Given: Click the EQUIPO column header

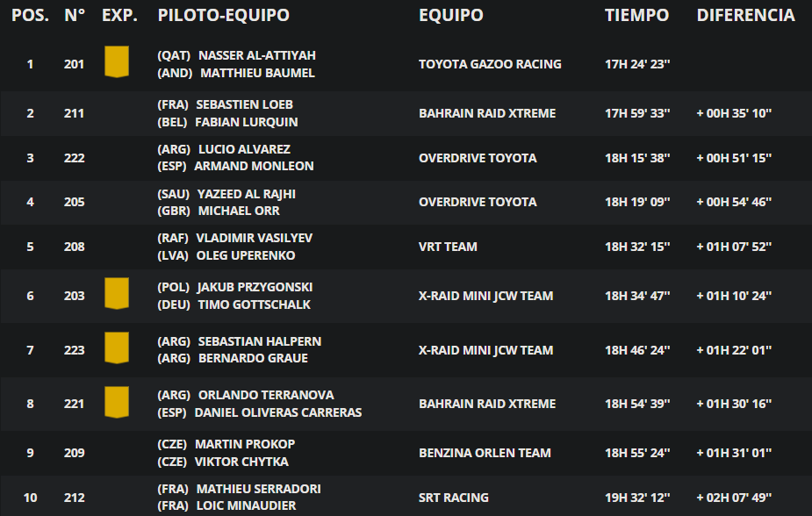Looking at the screenshot, I should [451, 16].
